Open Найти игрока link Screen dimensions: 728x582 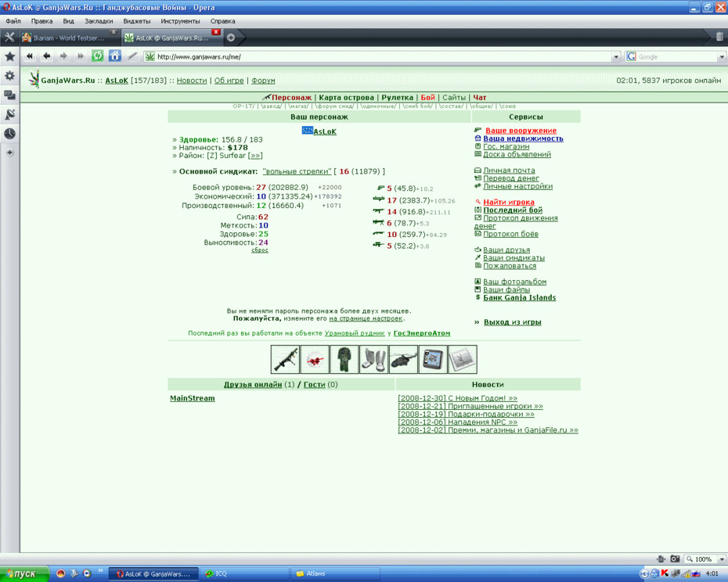[x=508, y=202]
